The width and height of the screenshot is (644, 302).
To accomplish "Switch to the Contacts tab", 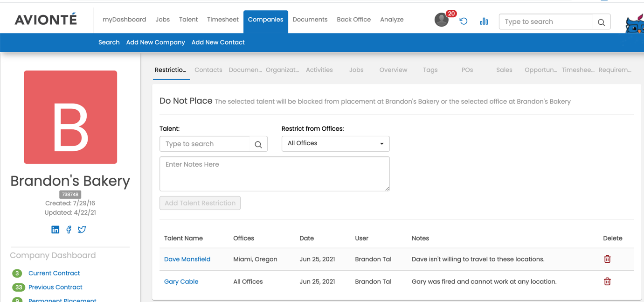I will [x=208, y=70].
